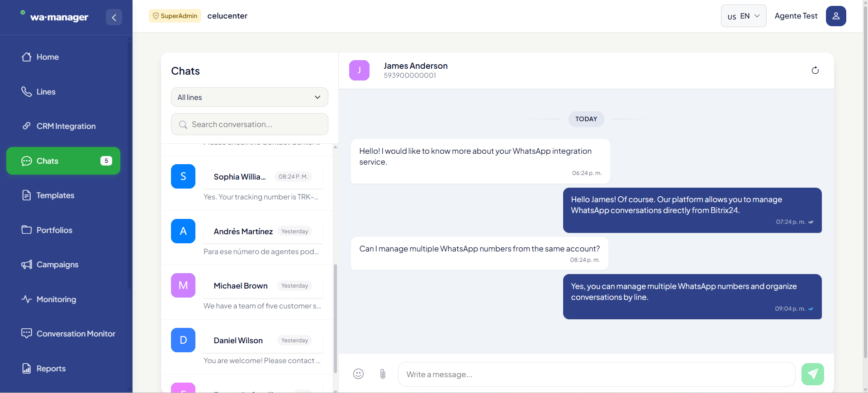Open the Reports section
The height and width of the screenshot is (393, 868).
click(63, 369)
